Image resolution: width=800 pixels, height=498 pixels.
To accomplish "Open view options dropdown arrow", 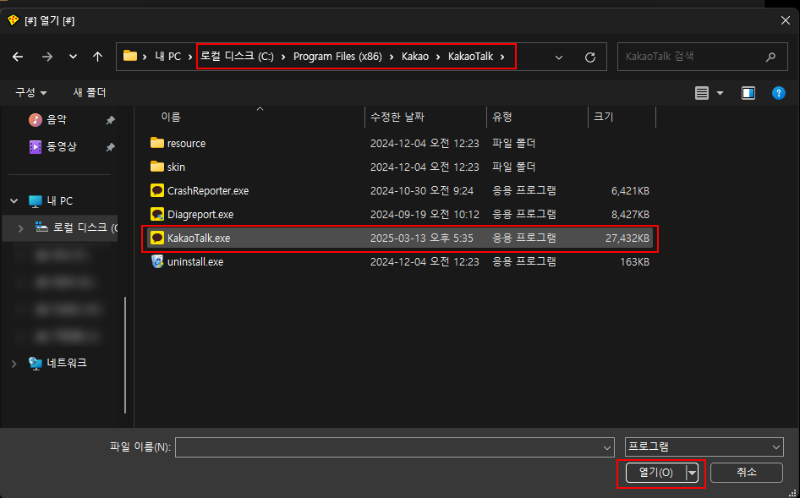I will (720, 93).
